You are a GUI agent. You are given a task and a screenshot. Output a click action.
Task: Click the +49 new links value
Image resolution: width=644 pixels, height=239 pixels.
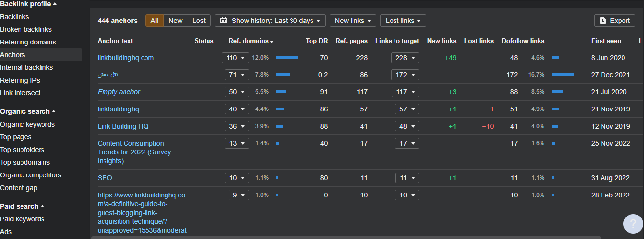click(450, 58)
